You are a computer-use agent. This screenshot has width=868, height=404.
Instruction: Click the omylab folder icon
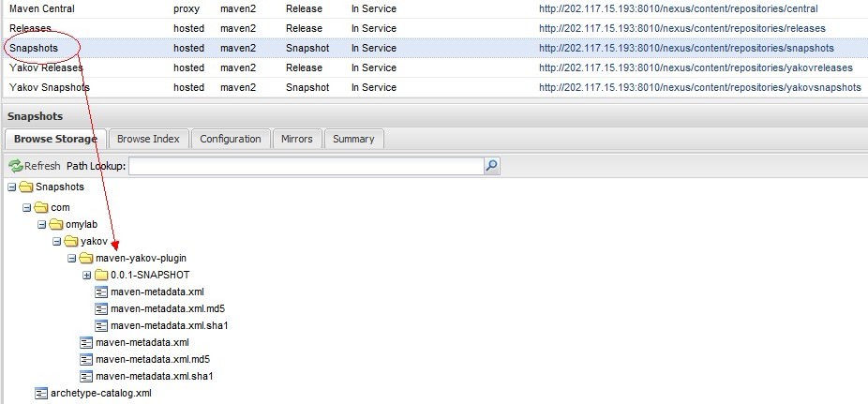click(56, 224)
